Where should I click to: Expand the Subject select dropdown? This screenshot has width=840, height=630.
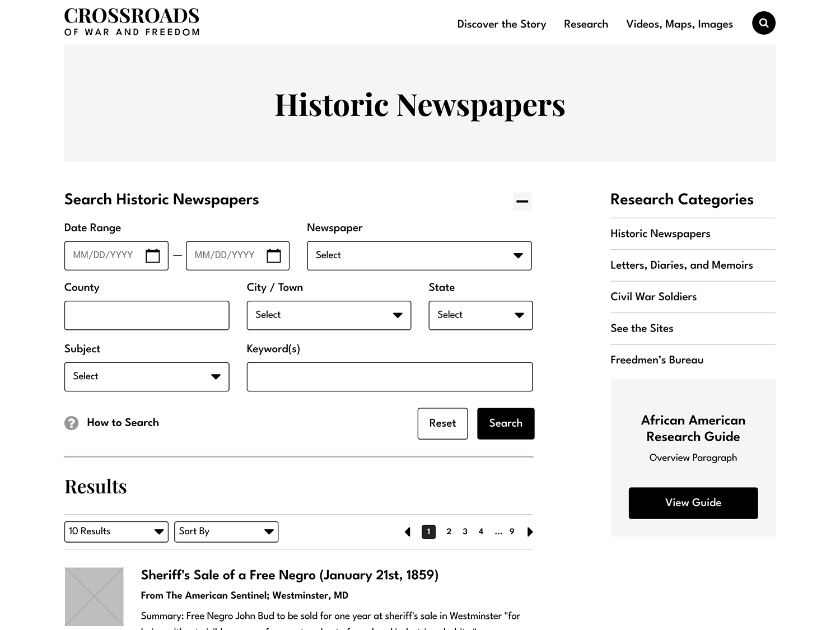[x=147, y=376]
